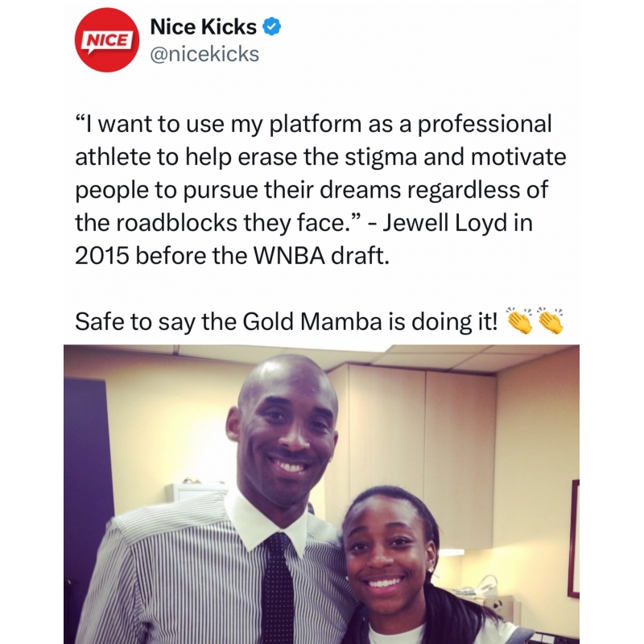Click the white NICE speech-bubble logo text
This screenshot has width=644, height=644.
(x=107, y=42)
